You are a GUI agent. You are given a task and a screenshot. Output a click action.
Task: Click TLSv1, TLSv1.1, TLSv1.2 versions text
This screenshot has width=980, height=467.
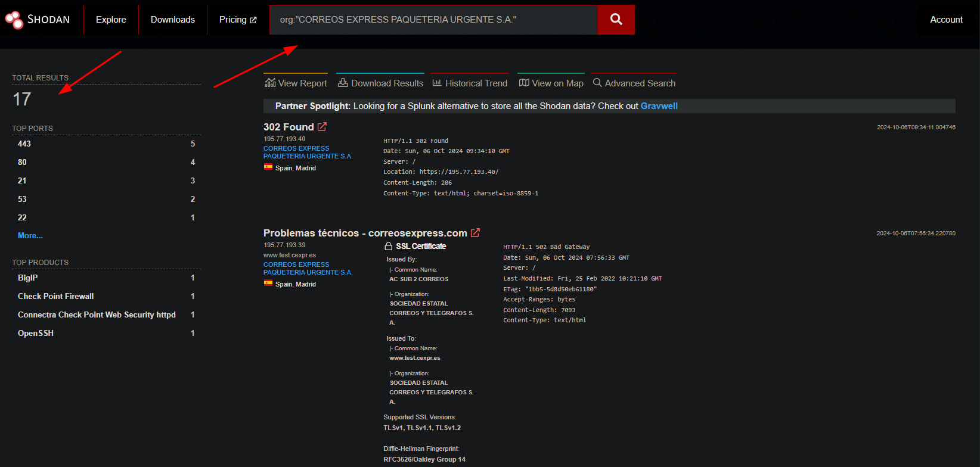pos(422,428)
